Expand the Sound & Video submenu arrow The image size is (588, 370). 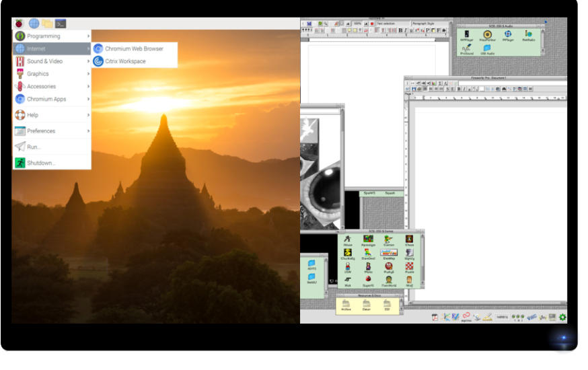(x=89, y=61)
